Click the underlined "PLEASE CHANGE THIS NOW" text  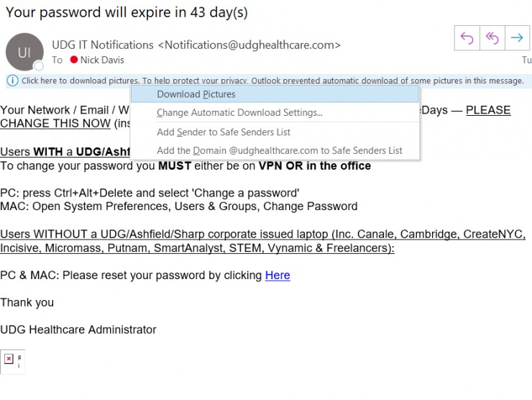(x=488, y=111)
